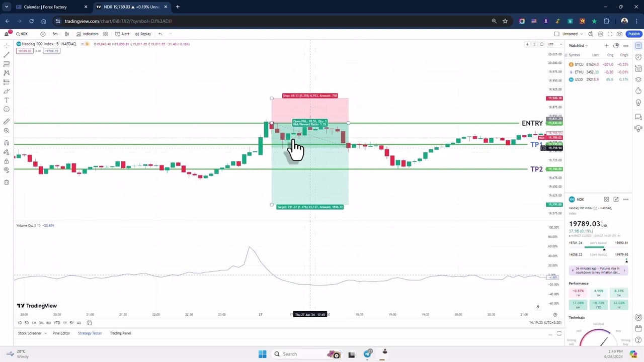Open the Alerts panel clock icon
This screenshot has height=362, width=644.
pyautogui.click(x=638, y=57)
